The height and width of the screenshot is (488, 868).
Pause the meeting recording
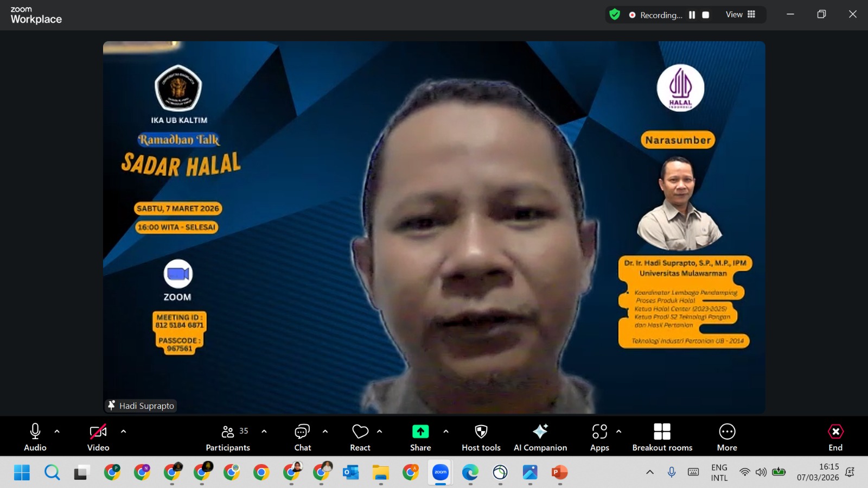click(x=692, y=15)
